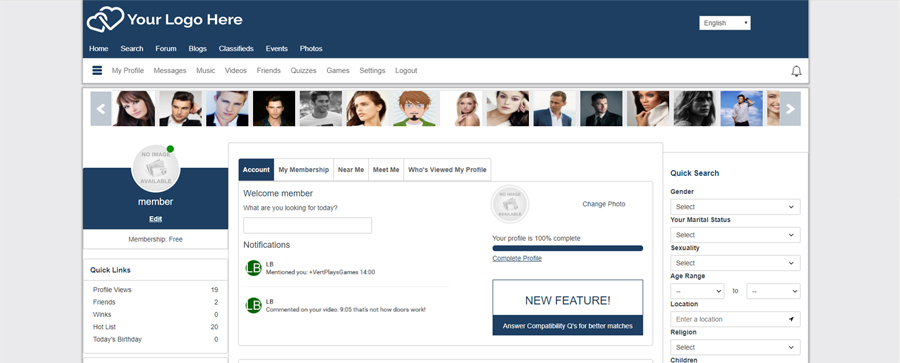900x363 pixels.
Task: Click the black-and-white woman carousel thumbnail
Action: (695, 109)
